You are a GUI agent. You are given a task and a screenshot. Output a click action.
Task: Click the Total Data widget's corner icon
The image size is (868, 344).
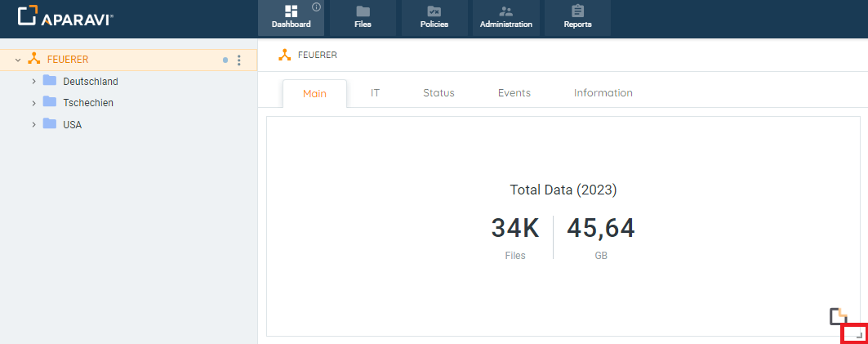(x=838, y=316)
